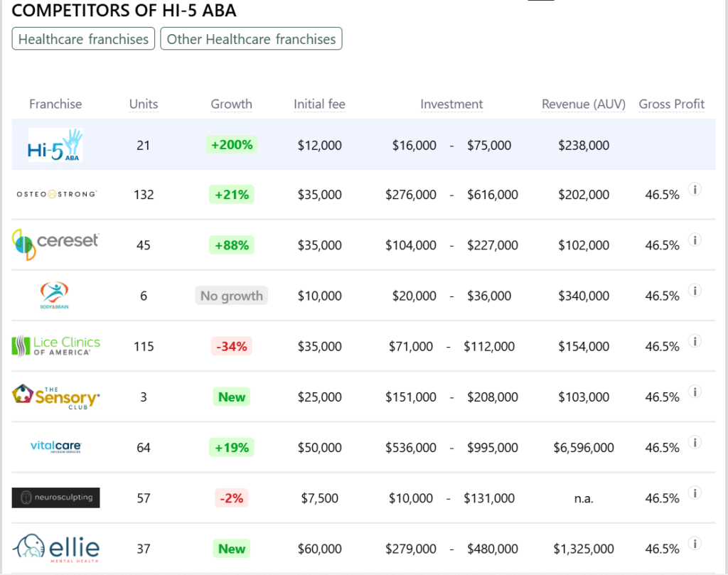Click the $154,000 revenue value
This screenshot has width=728, height=575.
pyautogui.click(x=584, y=346)
